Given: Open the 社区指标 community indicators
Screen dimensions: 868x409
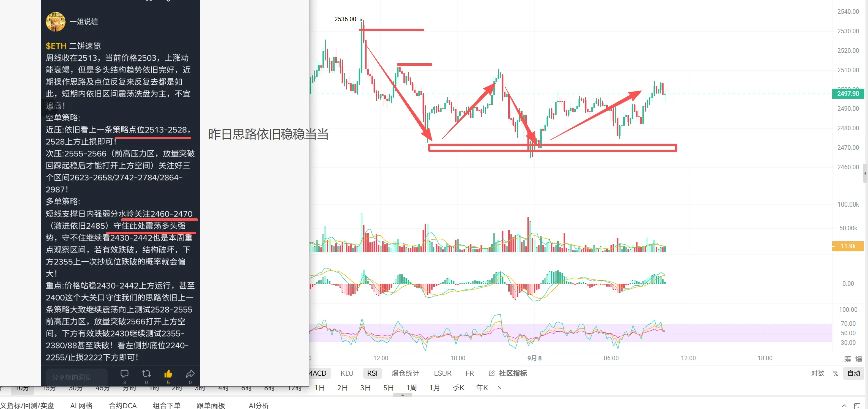Looking at the screenshot, I should pos(513,373).
